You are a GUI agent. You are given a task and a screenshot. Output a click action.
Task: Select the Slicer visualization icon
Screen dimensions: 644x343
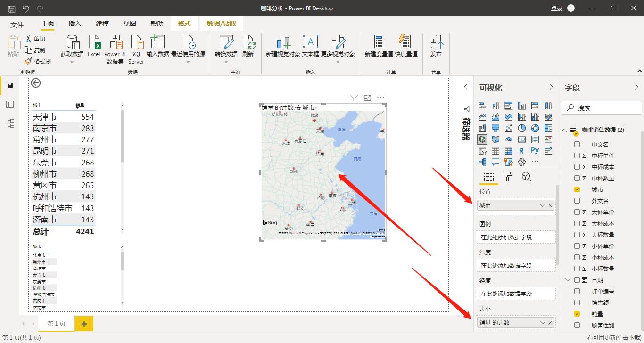[482, 151]
